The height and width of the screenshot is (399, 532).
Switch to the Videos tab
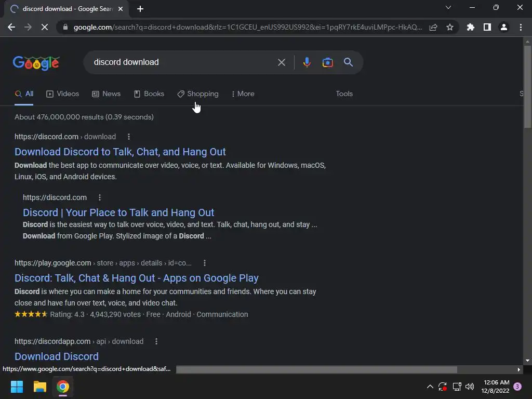coord(62,94)
